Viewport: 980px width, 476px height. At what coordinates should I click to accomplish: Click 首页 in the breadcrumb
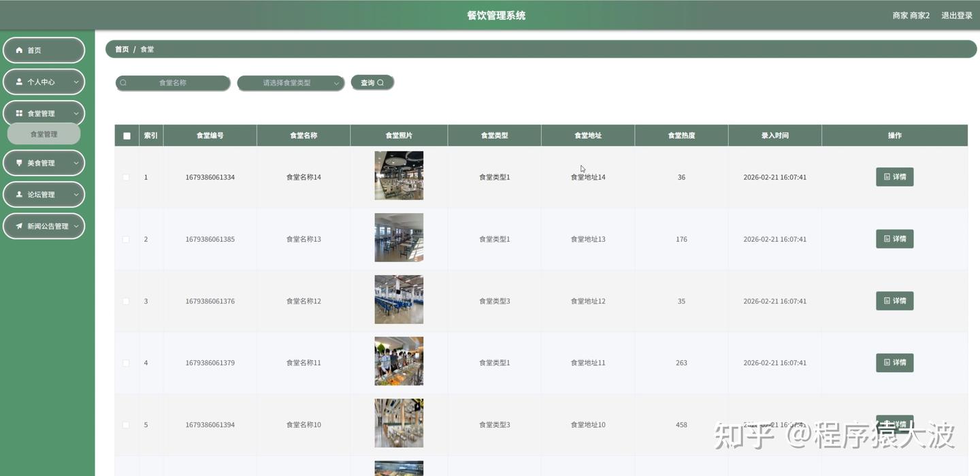point(122,50)
